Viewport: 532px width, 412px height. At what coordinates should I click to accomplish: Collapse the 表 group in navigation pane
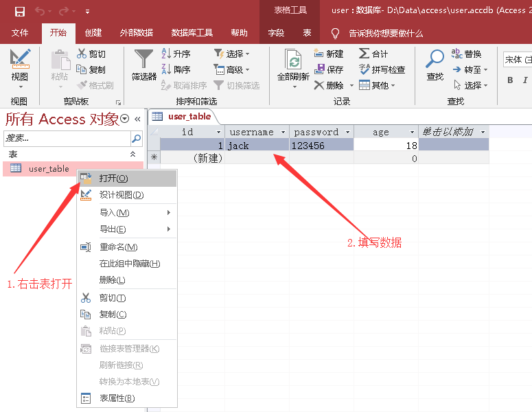(132, 154)
